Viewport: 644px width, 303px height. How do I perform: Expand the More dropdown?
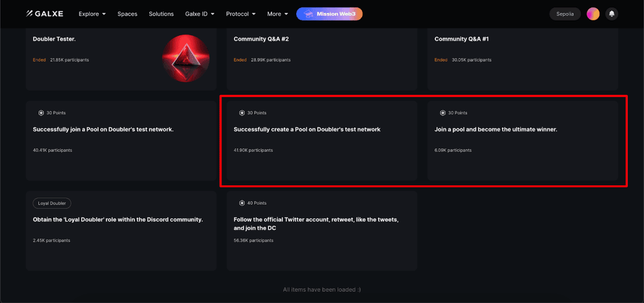click(x=277, y=14)
